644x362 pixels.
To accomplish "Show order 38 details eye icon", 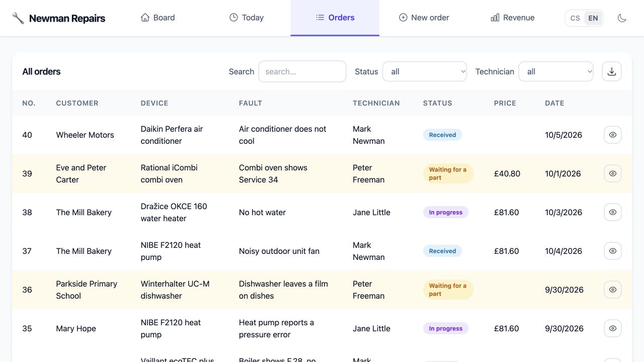I will 613,212.
